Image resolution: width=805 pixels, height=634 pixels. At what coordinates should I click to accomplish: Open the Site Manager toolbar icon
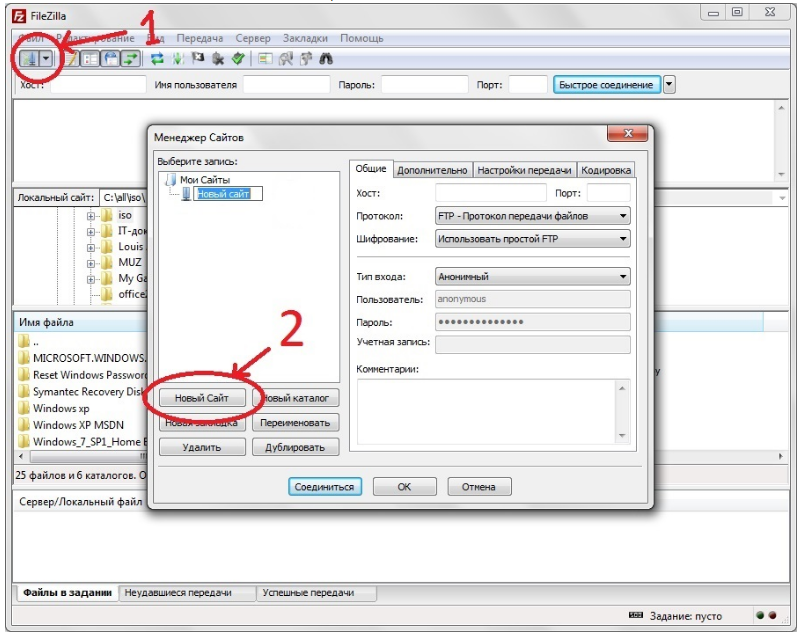pos(29,59)
